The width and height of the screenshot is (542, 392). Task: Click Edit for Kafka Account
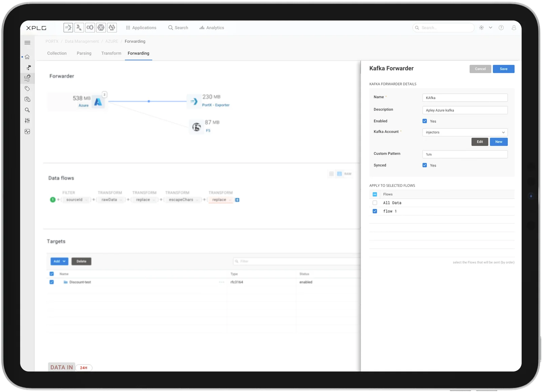tap(480, 142)
